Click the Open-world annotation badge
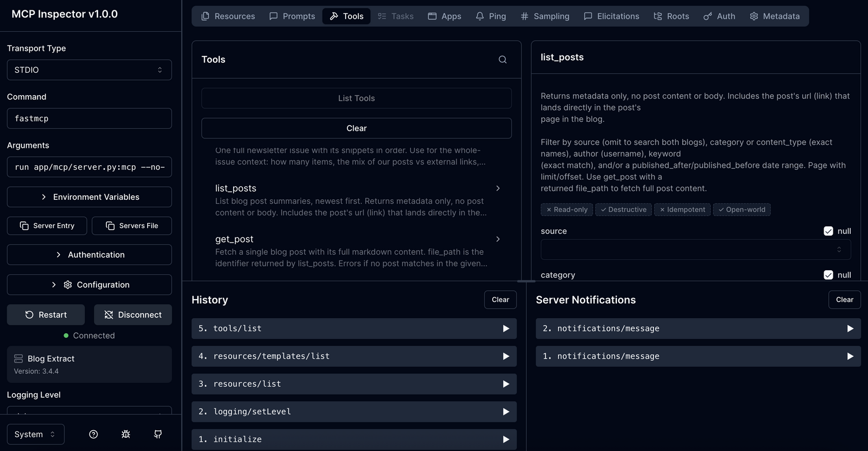 click(x=742, y=210)
